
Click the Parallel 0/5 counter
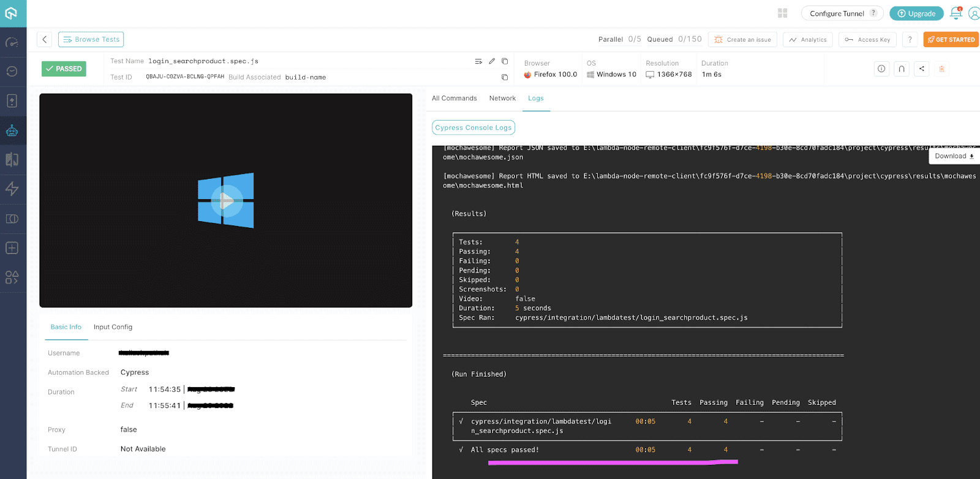point(620,39)
